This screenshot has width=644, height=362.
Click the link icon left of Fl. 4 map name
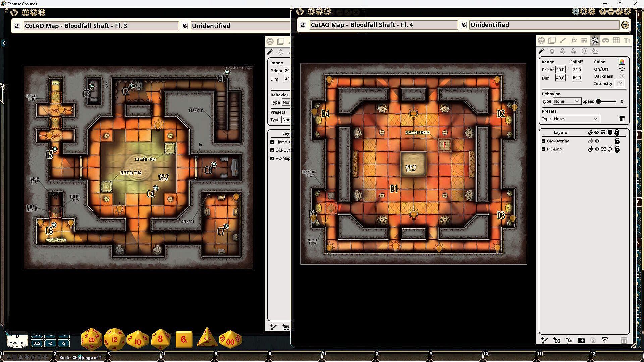tap(303, 25)
